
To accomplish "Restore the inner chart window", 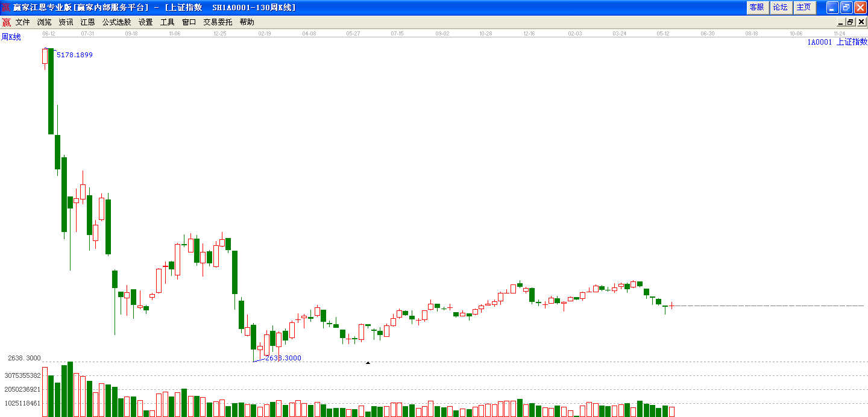I will tap(851, 22).
